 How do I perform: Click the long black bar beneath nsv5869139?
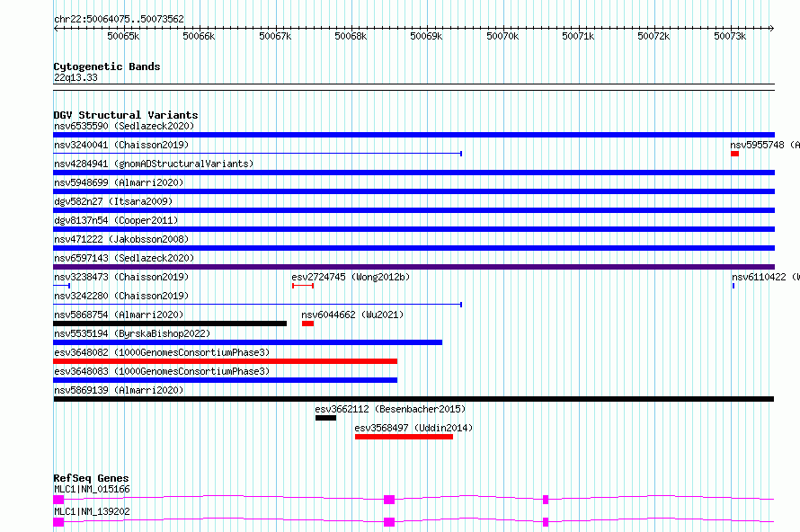coord(413,399)
